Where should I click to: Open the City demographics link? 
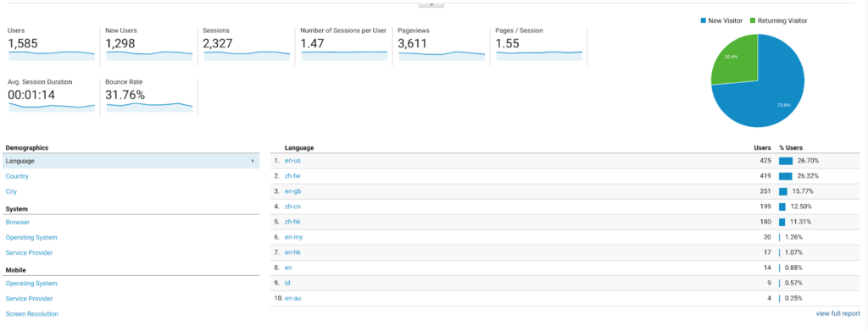[11, 192]
